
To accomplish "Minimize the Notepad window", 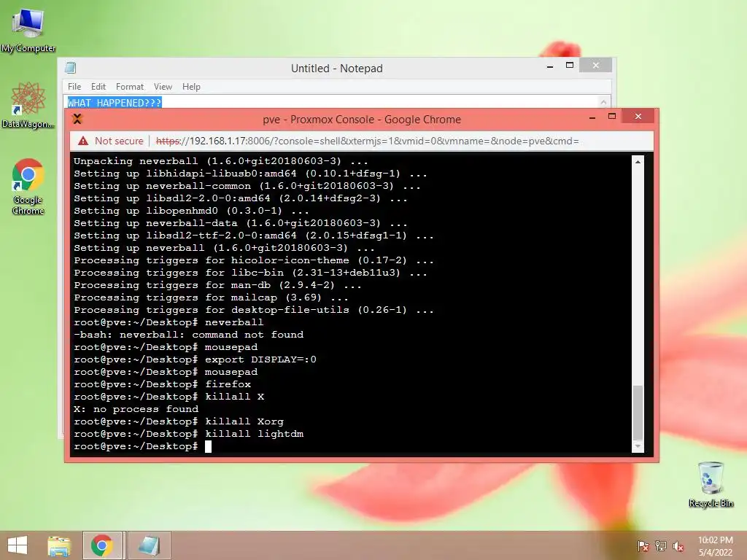I will click(550, 66).
